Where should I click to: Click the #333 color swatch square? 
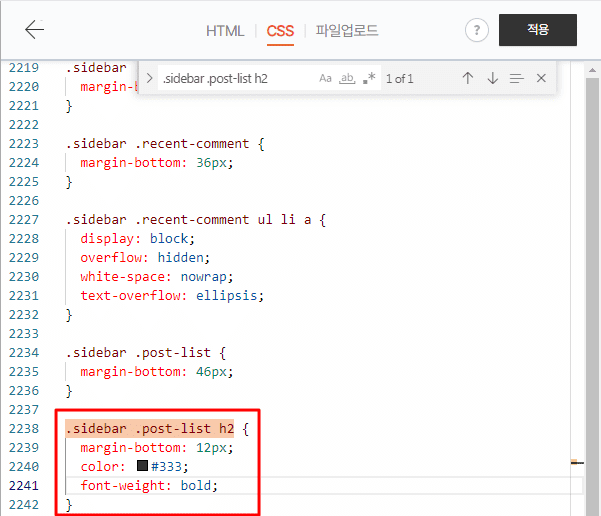(142, 465)
